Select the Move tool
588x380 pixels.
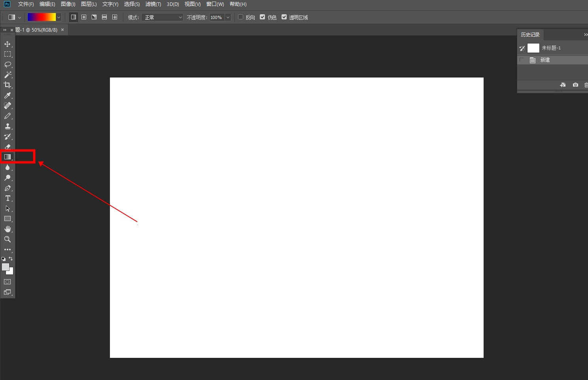8,44
